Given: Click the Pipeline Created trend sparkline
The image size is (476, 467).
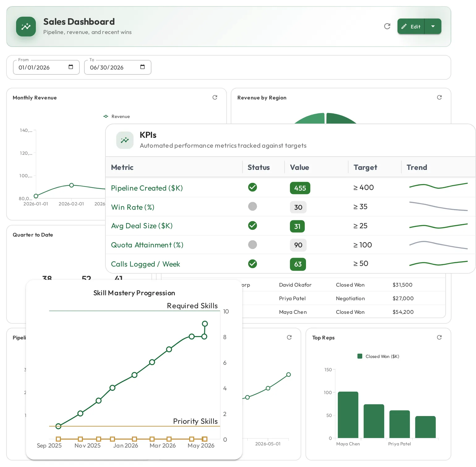Looking at the screenshot, I should click(438, 186).
